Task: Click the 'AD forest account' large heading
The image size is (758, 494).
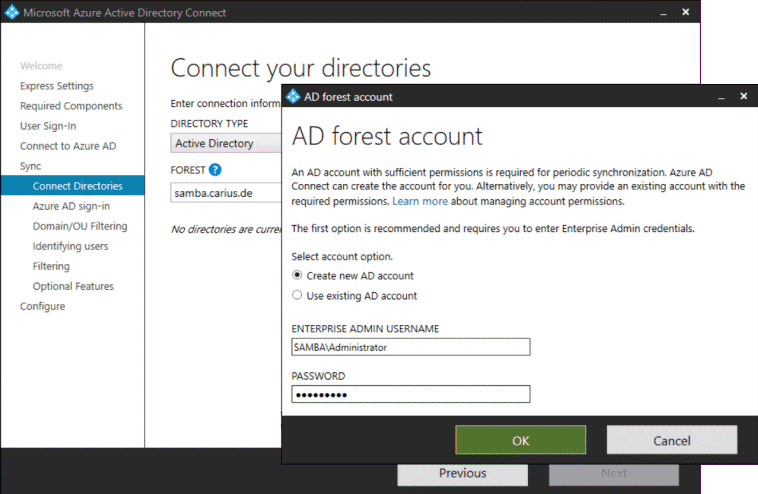Action: [387, 136]
